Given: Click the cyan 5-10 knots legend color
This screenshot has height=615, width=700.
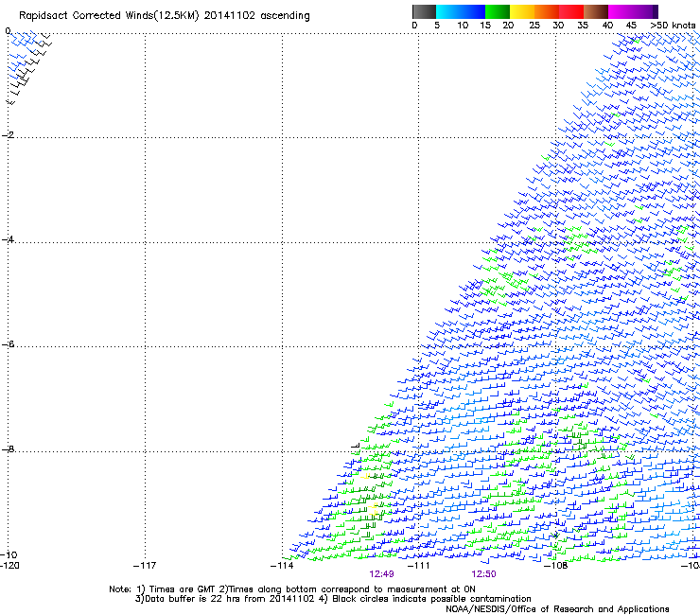Looking at the screenshot, I should (447, 11).
